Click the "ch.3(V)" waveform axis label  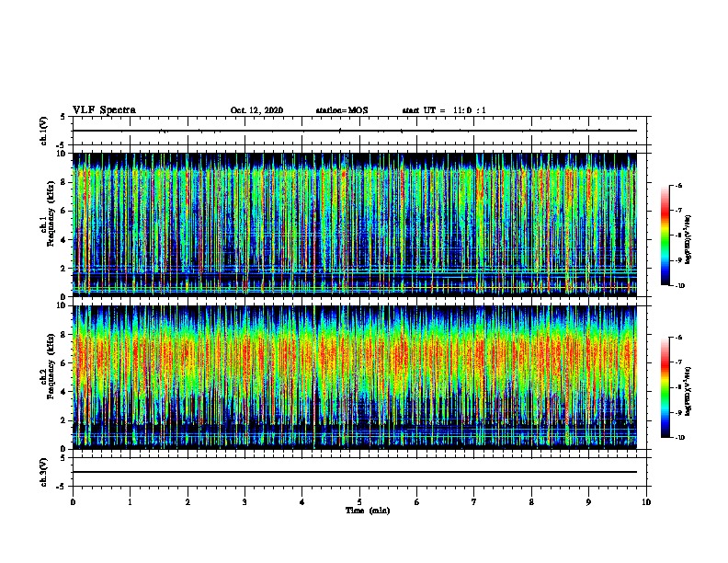tap(44, 472)
